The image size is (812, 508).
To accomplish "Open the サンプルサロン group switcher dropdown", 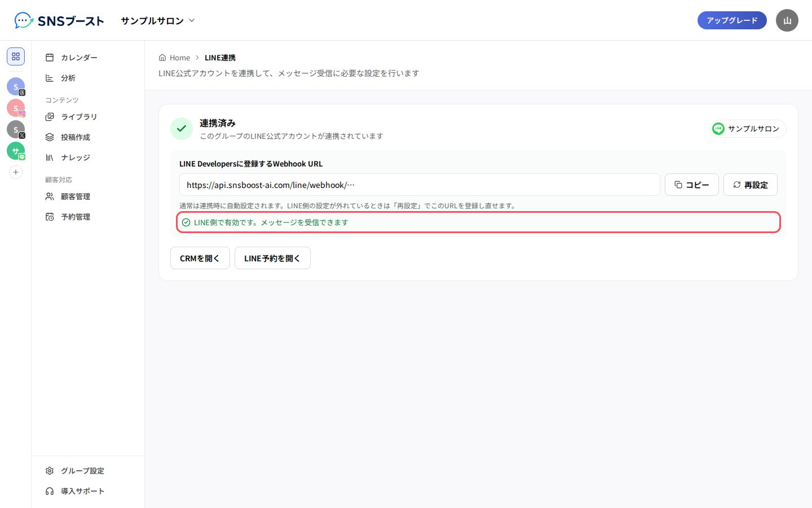I will [x=158, y=21].
